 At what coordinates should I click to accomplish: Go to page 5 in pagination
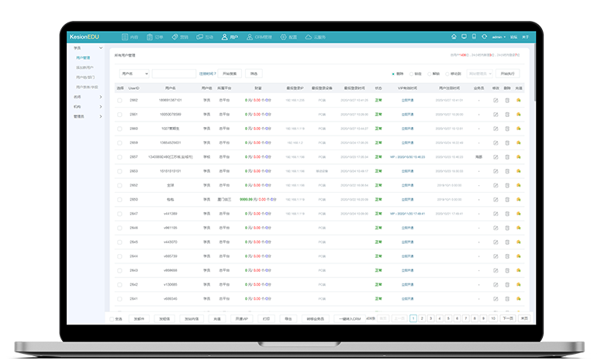[x=448, y=318]
